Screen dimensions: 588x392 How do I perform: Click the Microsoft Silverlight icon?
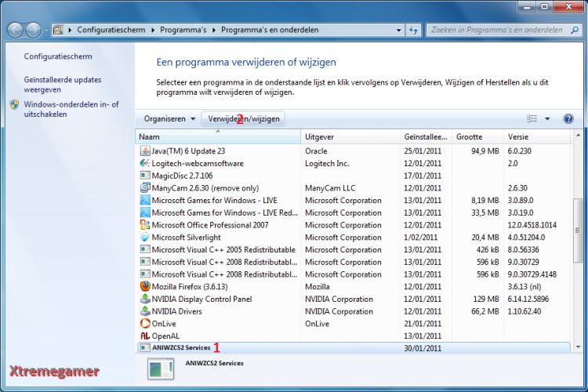145,238
